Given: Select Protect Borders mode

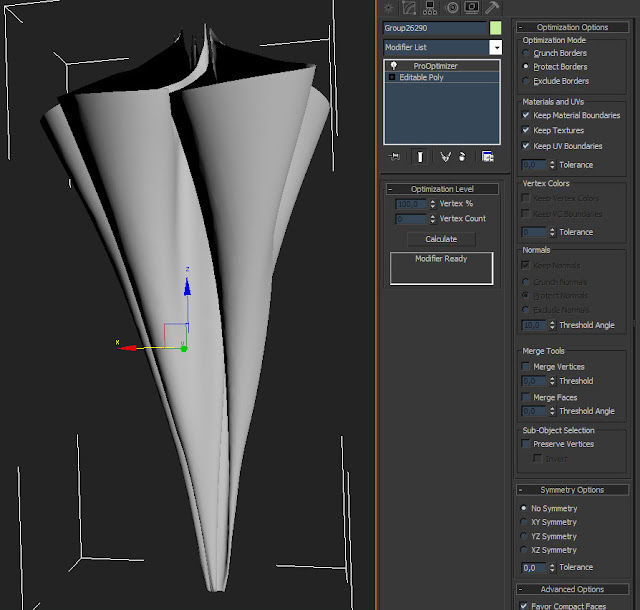Looking at the screenshot, I should (x=526, y=67).
